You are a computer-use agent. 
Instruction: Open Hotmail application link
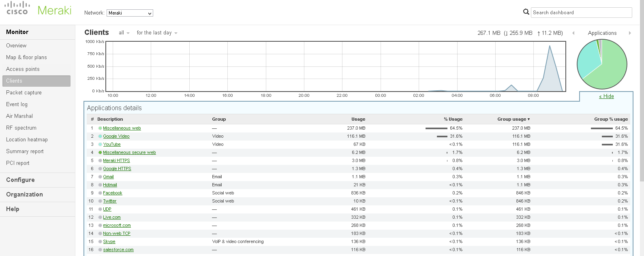point(110,185)
